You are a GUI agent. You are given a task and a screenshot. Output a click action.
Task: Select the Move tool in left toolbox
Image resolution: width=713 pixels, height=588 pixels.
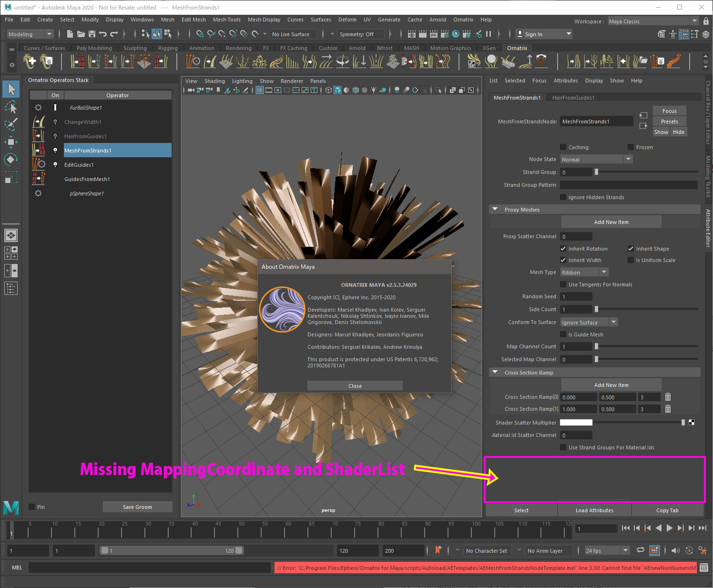[x=10, y=142]
